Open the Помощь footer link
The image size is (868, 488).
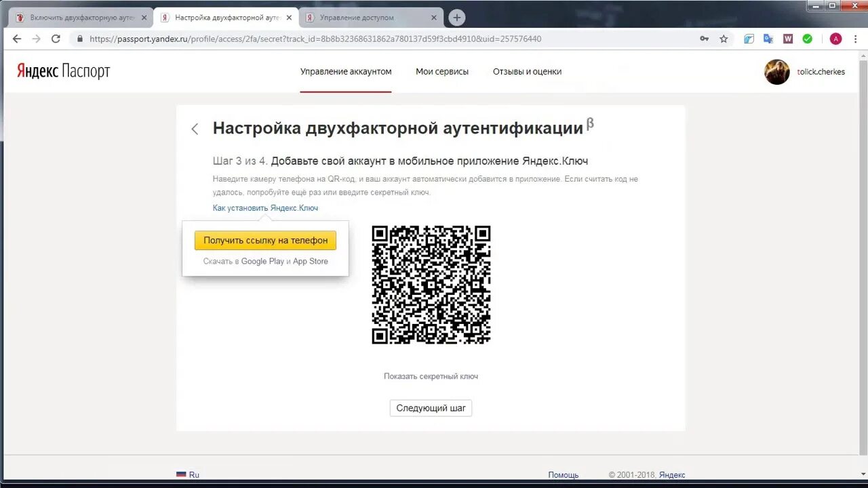[x=563, y=475]
